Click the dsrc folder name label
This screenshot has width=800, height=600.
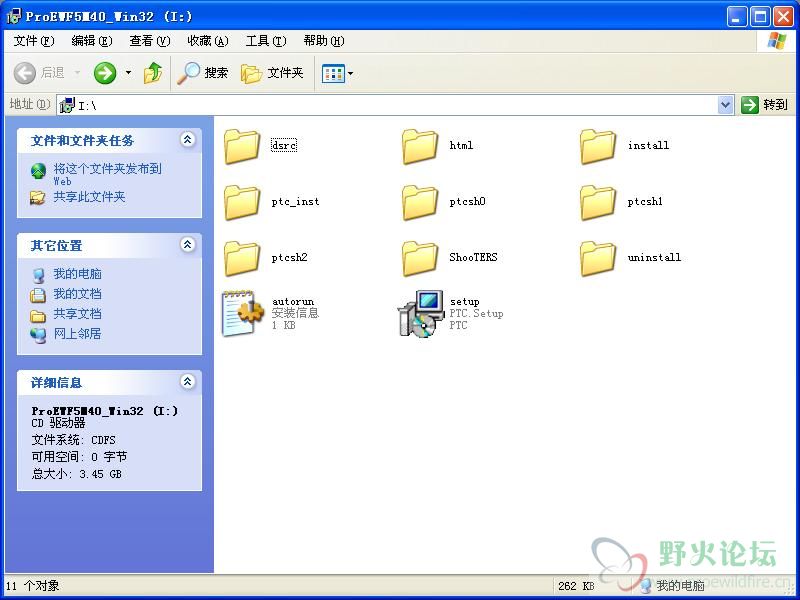[284, 145]
